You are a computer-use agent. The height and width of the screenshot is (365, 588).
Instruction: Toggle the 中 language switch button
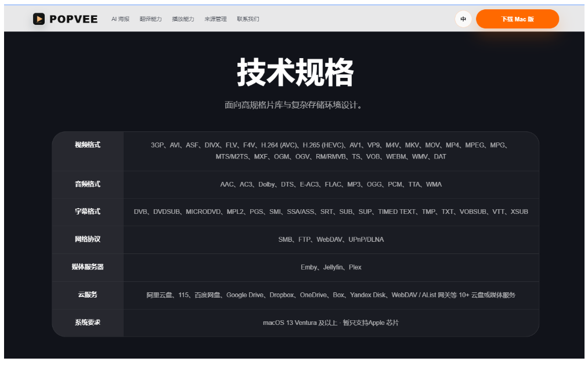click(x=463, y=19)
